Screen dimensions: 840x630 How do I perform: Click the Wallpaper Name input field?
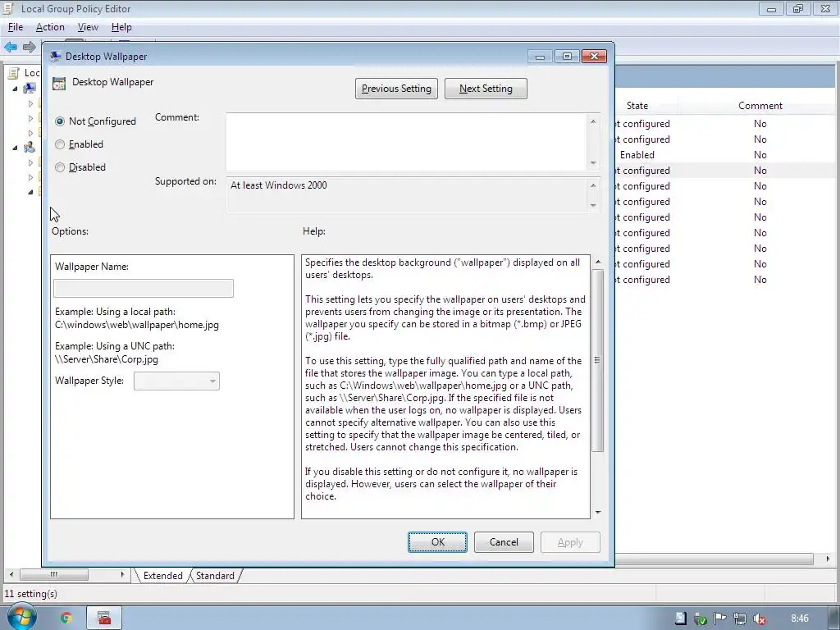pyautogui.click(x=144, y=288)
